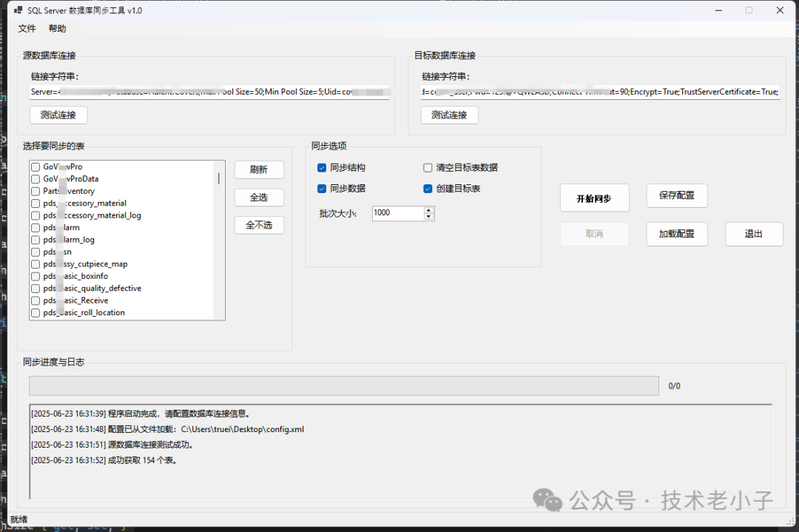
Task: Click the sync progress bar
Action: pyautogui.click(x=343, y=386)
